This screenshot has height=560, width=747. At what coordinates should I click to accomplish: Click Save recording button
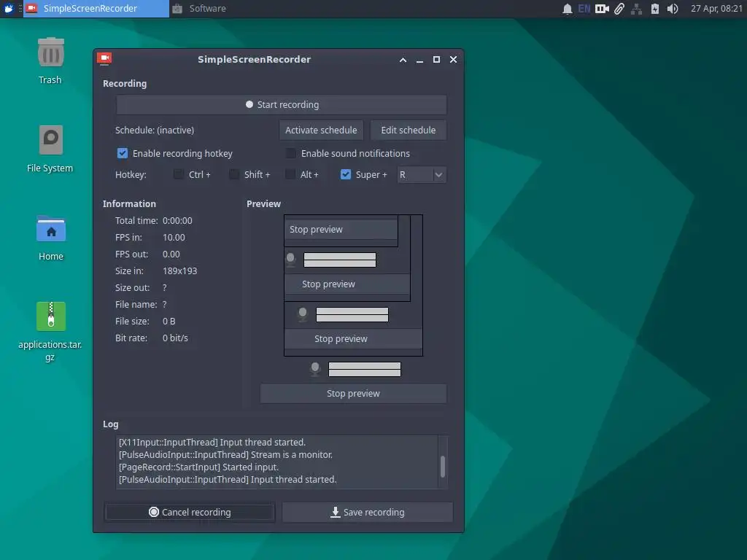[x=368, y=512]
